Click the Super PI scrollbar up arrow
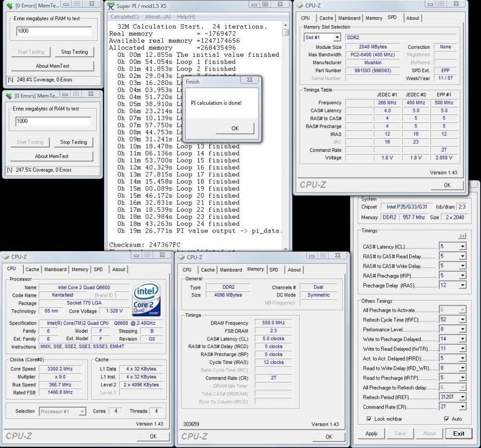The image size is (481, 448). pos(285,25)
